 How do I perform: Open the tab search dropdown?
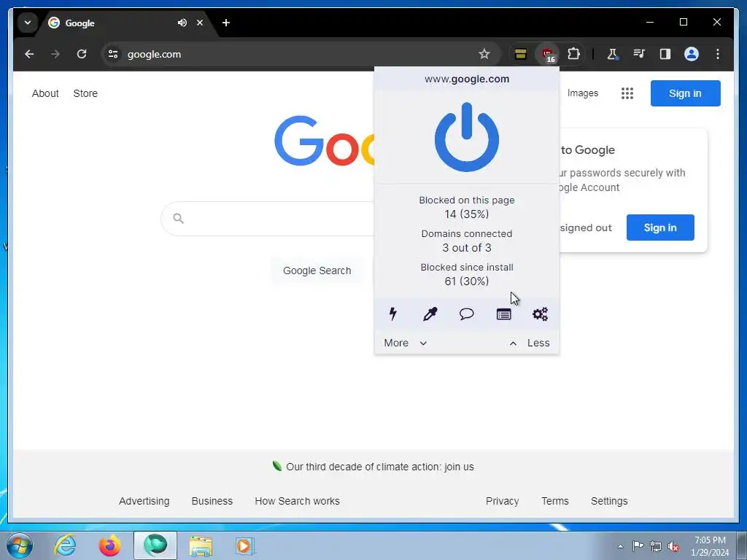28,23
